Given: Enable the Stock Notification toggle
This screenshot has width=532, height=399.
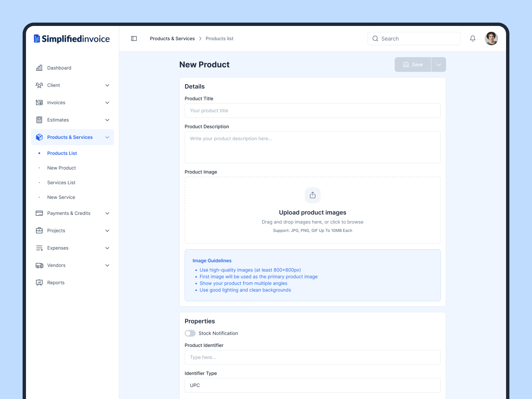Looking at the screenshot, I should 190,333.
